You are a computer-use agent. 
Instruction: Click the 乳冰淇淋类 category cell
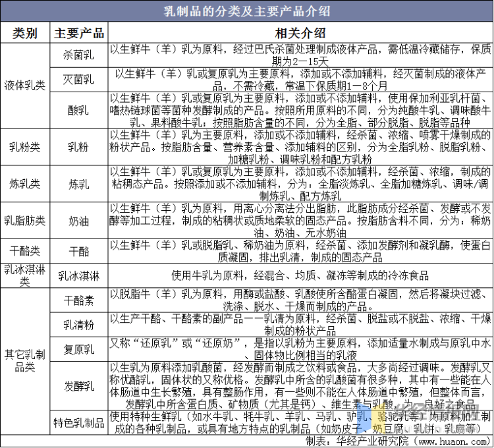point(25,275)
